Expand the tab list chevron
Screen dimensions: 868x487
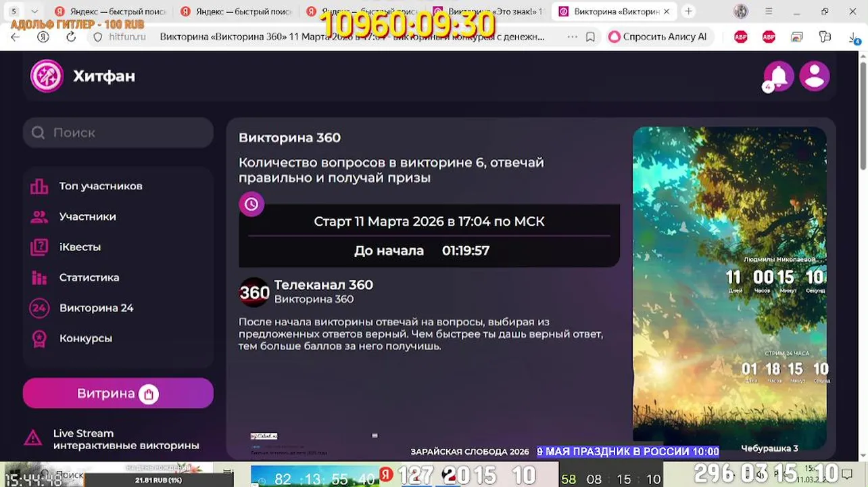tap(34, 11)
